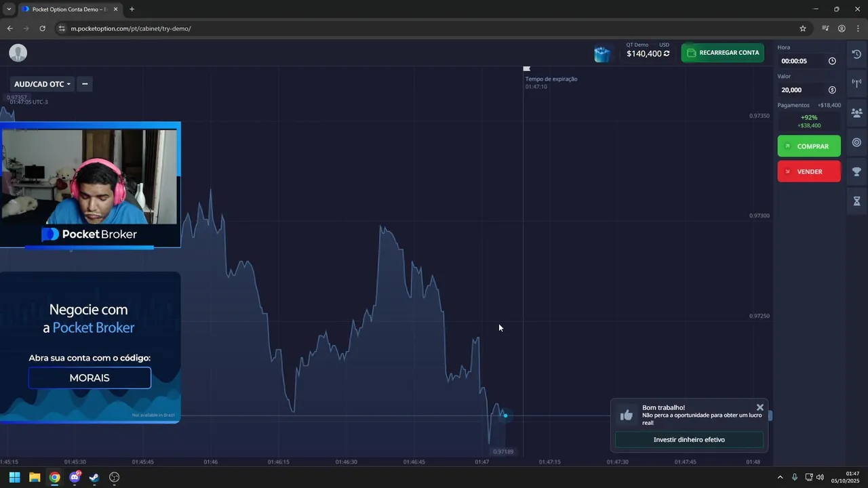Close the Pocket Option browser tab

(x=115, y=9)
